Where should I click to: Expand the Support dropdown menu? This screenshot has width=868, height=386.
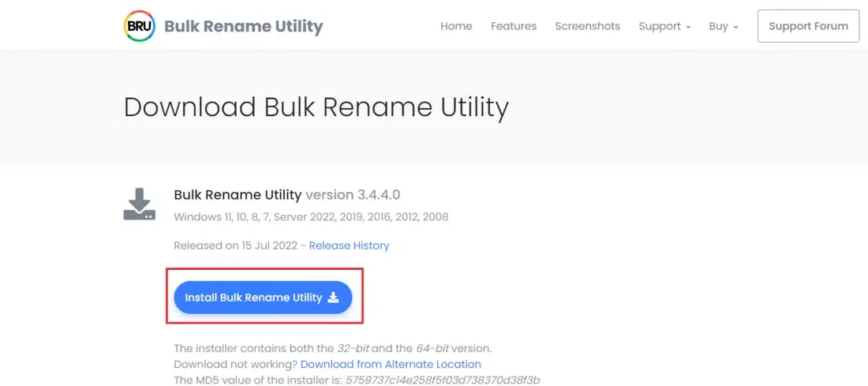click(664, 26)
